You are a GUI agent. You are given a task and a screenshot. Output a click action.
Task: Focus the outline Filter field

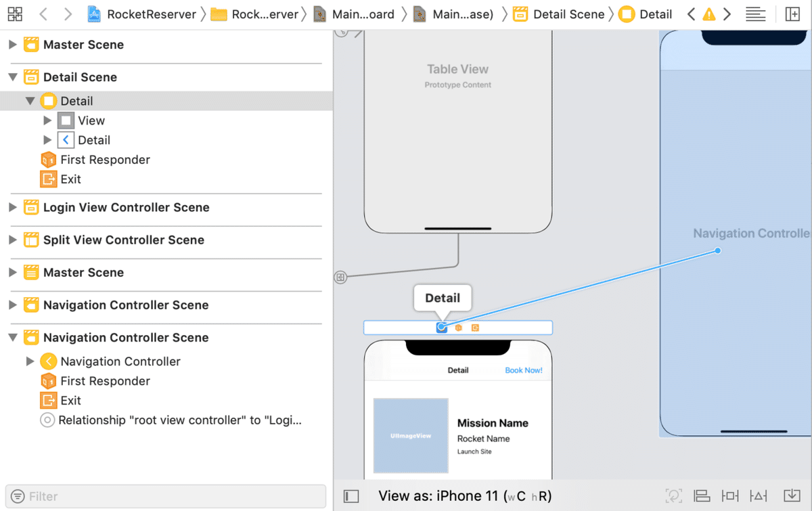pyautogui.click(x=166, y=496)
